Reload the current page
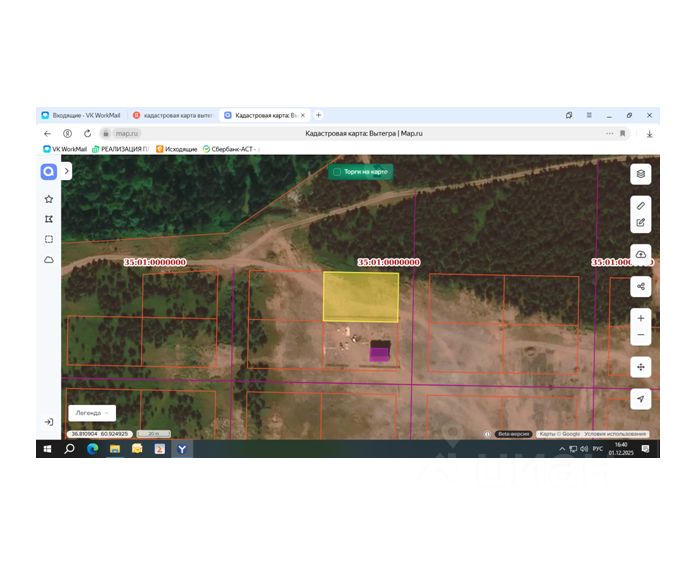 coord(87,134)
